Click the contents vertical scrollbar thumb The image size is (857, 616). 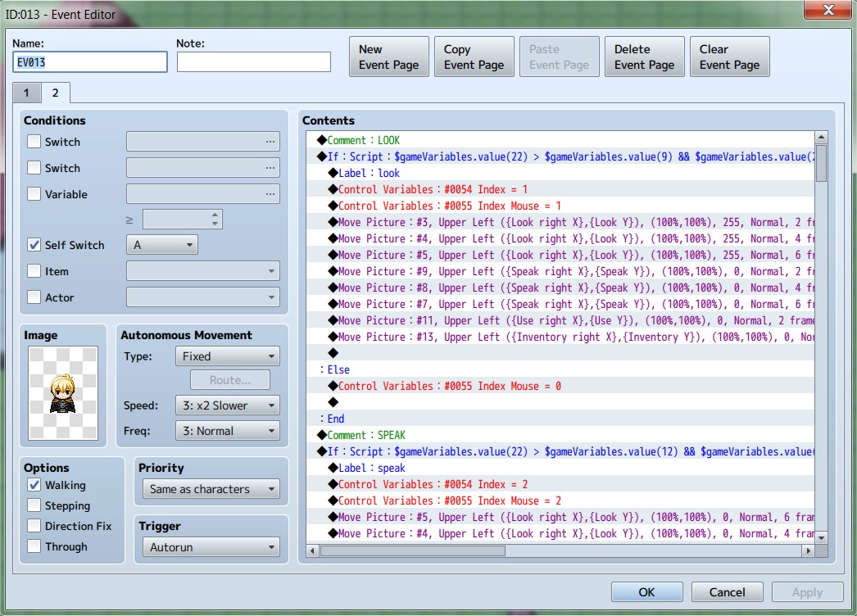point(821,163)
